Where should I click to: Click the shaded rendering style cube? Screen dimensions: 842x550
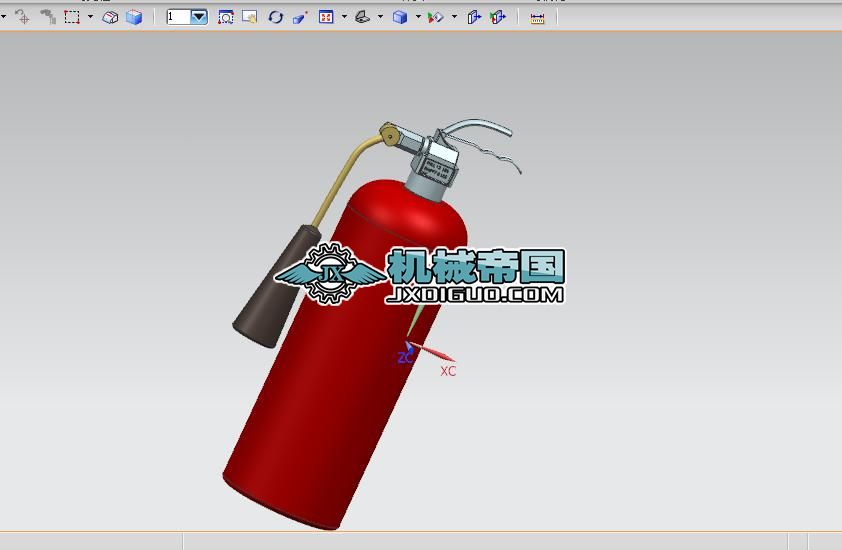400,18
